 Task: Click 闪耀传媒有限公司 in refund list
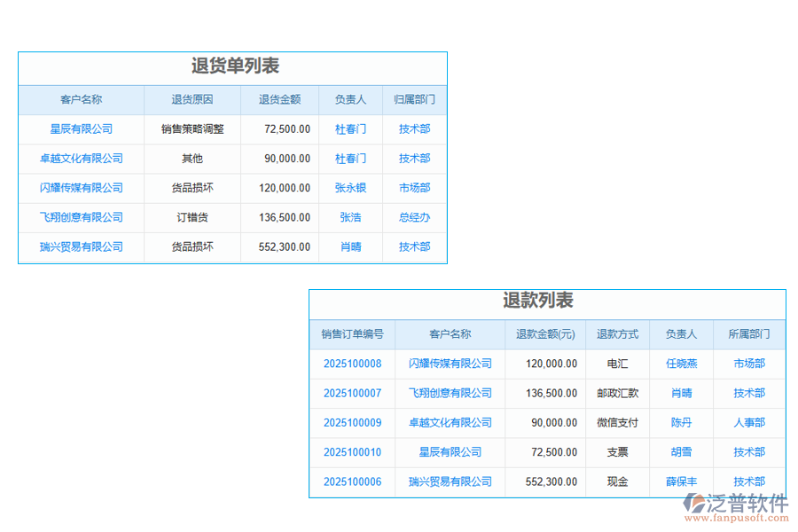click(x=450, y=364)
